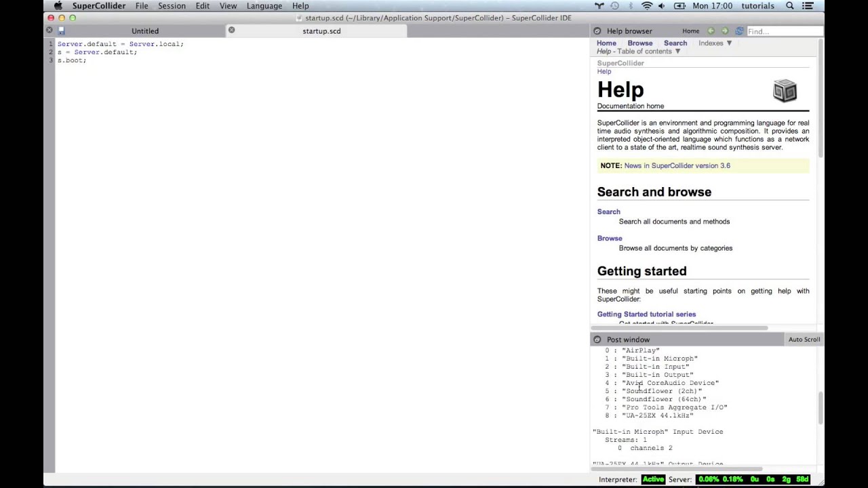This screenshot has height=488, width=868.
Task: Expand the Indexes dropdown in Help
Action: tap(715, 43)
